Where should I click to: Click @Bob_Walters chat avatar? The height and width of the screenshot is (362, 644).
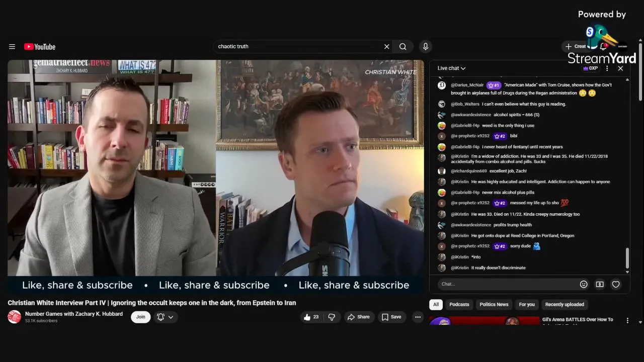coord(441,104)
